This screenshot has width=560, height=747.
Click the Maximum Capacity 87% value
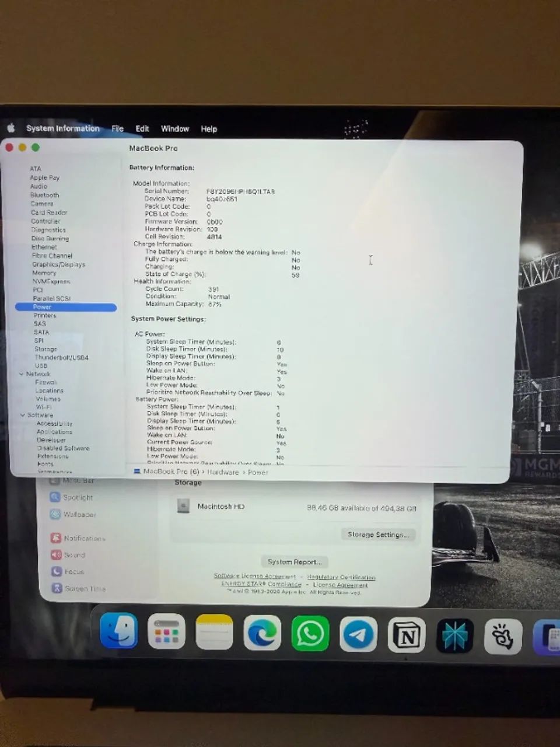point(215,304)
